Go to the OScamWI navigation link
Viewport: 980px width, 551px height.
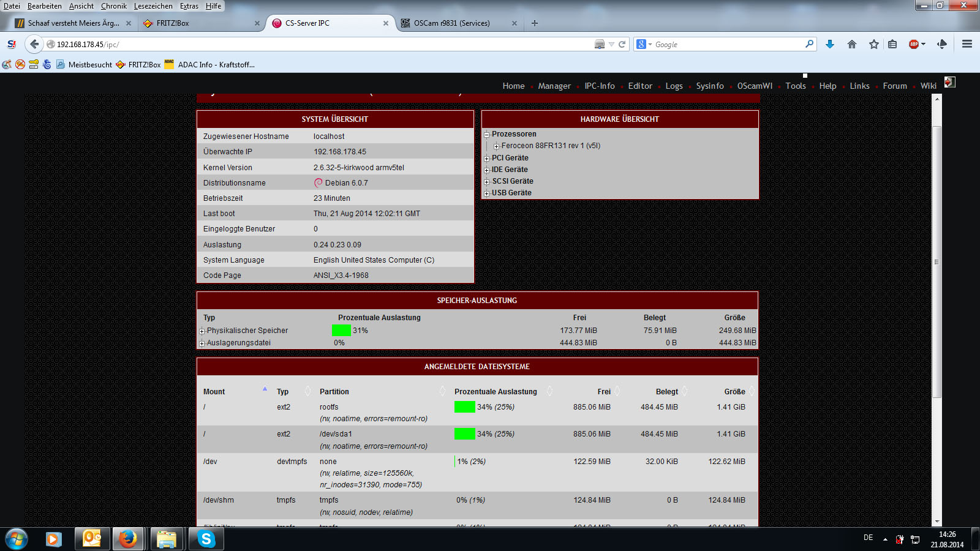755,86
